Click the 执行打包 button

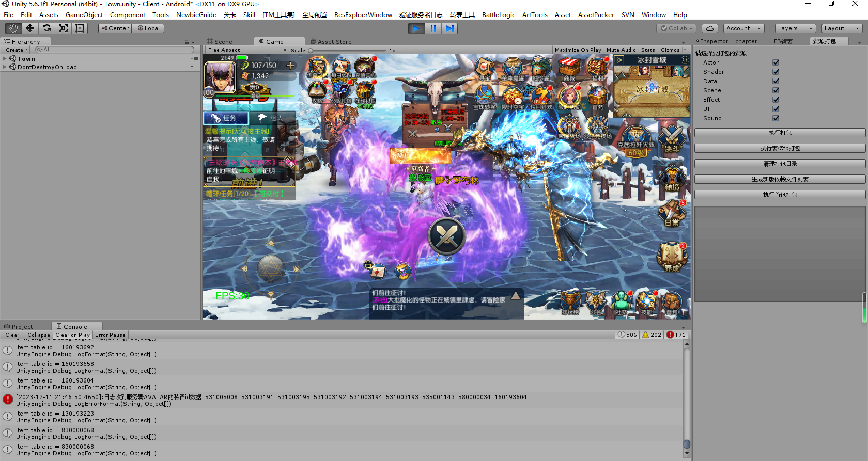click(x=779, y=133)
